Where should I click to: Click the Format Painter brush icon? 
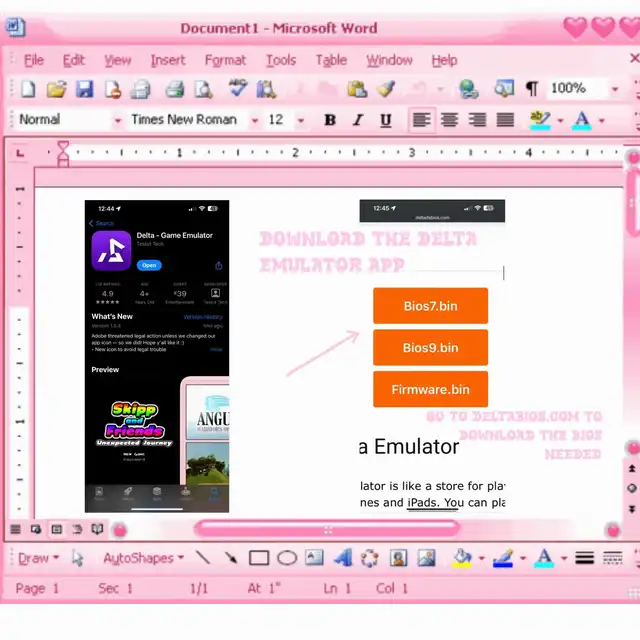[387, 89]
